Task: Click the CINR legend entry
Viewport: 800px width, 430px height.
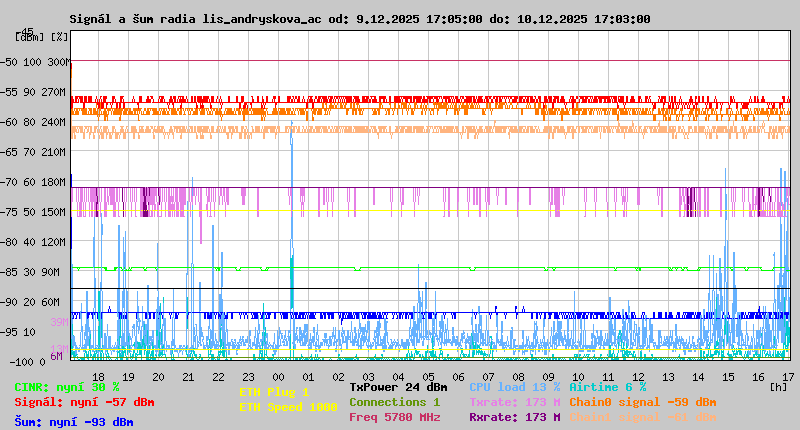Action: (66, 387)
